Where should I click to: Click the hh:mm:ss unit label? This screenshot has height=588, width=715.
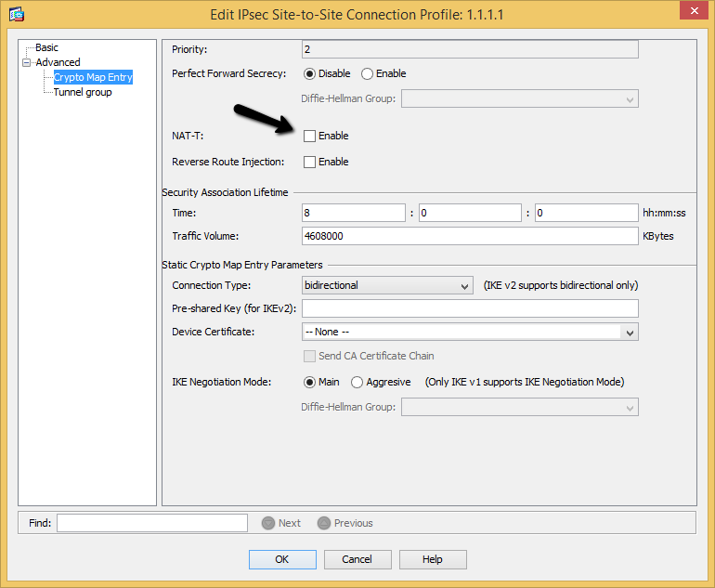point(664,213)
